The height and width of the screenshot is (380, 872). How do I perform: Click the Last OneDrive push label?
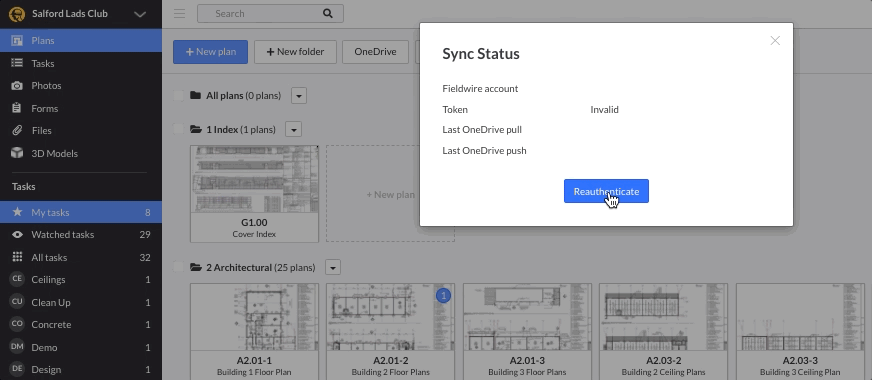[x=484, y=150]
